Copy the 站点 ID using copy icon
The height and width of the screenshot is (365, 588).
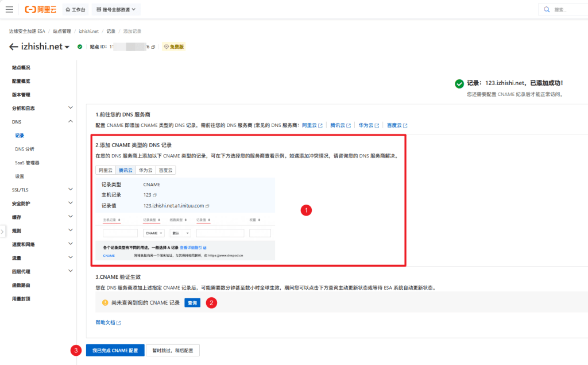(154, 47)
